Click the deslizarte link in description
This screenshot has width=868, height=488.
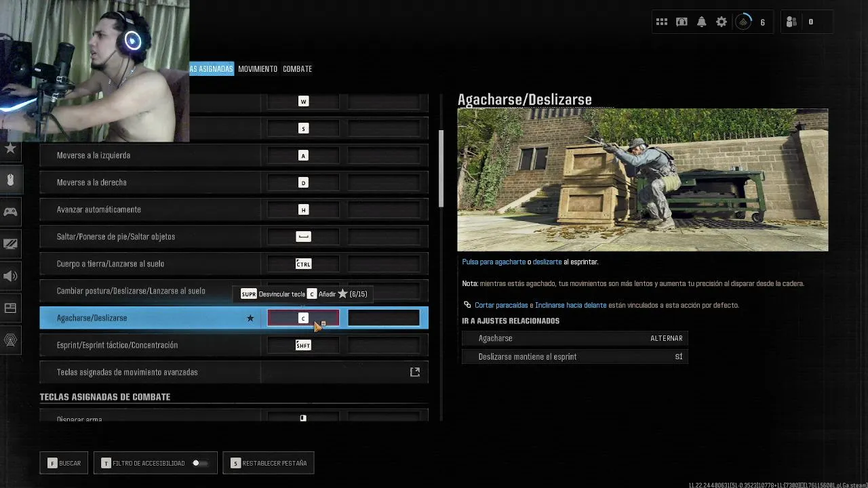[x=547, y=262]
